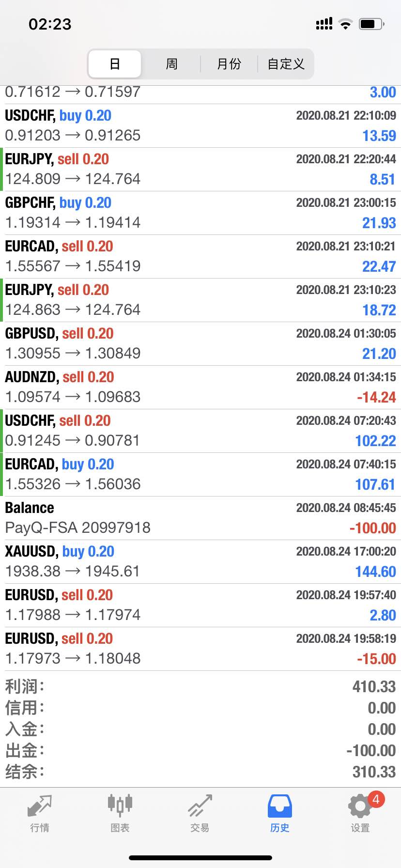Viewport: 401px width, 868px height.
Task: Tap the 历史 history inbox icon
Action: pos(280,806)
